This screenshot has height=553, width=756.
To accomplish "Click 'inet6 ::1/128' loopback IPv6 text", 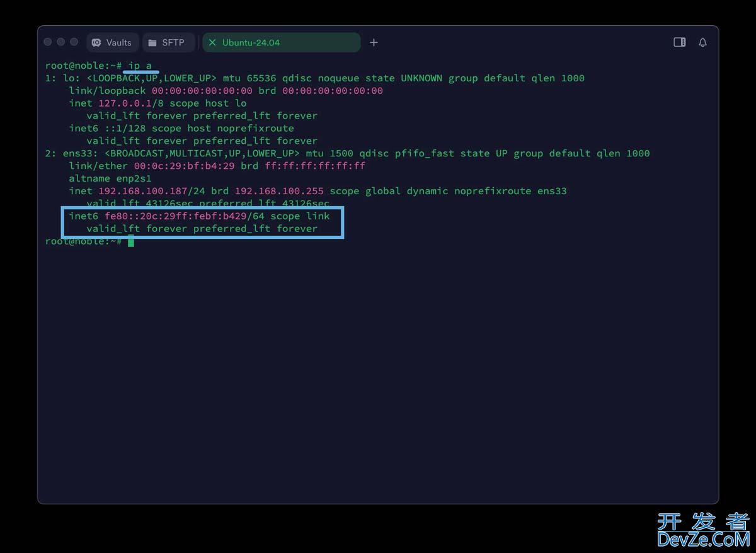I will tap(107, 128).
